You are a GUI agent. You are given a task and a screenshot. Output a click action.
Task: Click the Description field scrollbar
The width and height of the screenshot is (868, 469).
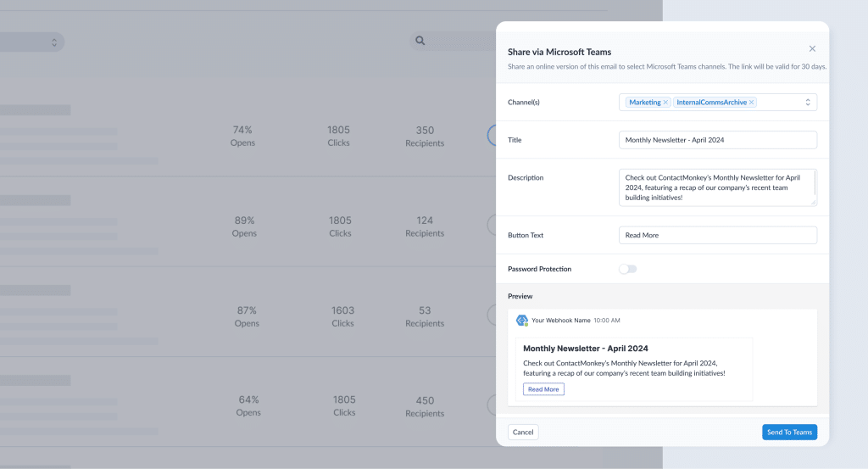(815, 182)
